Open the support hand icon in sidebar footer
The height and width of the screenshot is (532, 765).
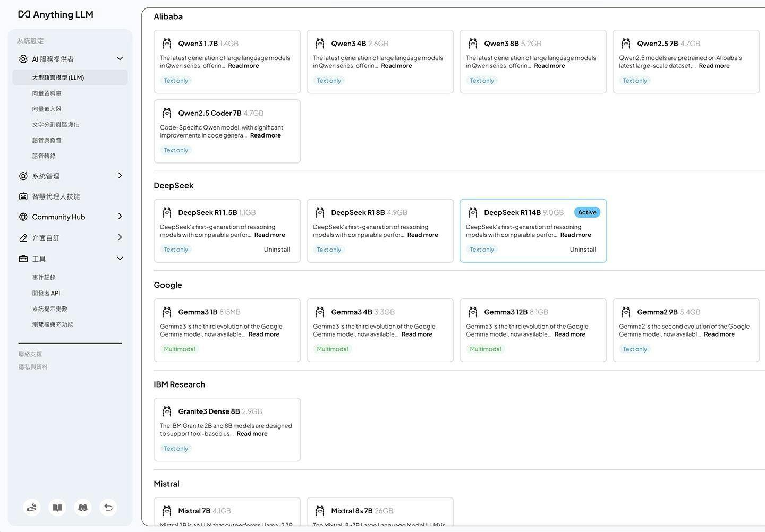[x=32, y=508]
